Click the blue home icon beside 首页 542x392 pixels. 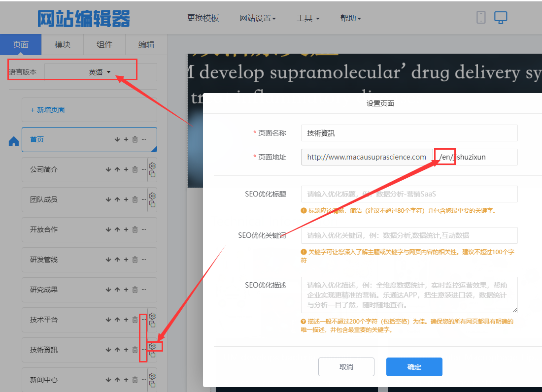click(x=14, y=141)
